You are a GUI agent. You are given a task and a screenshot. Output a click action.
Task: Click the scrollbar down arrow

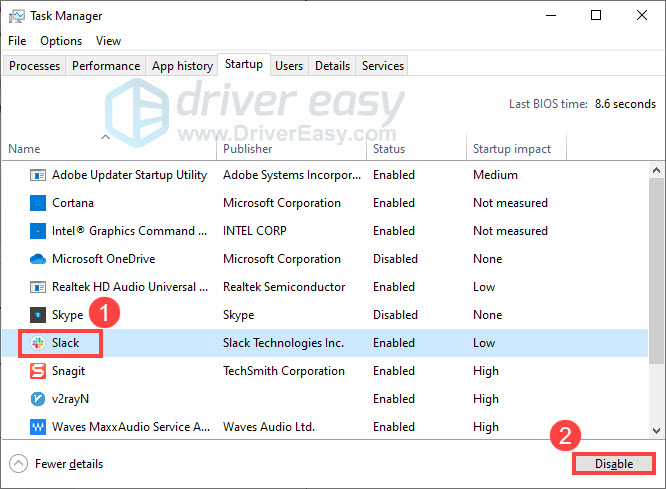click(x=656, y=430)
